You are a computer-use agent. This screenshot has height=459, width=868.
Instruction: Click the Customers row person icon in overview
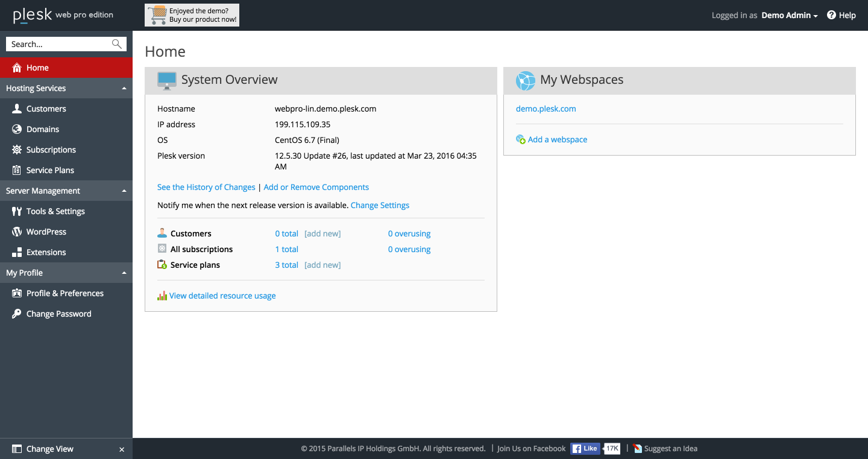pos(162,233)
